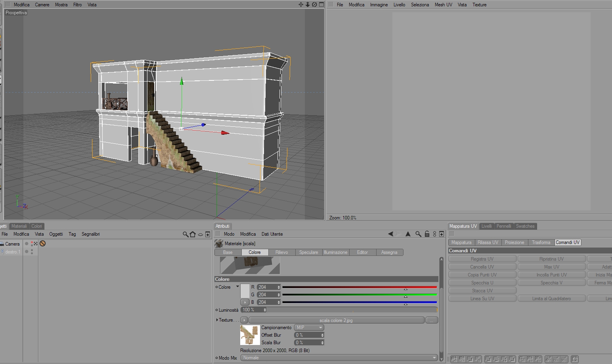Open Attributes panel search magnifier
The height and width of the screenshot is (364, 612).
click(x=418, y=234)
